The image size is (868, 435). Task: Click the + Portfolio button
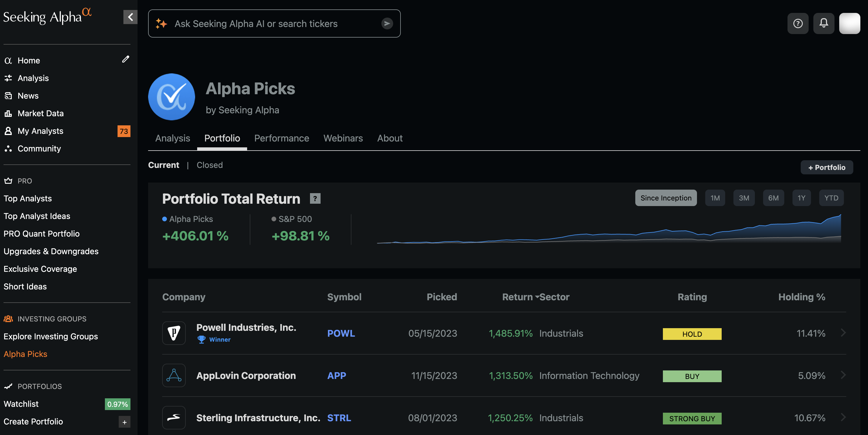[x=827, y=167]
